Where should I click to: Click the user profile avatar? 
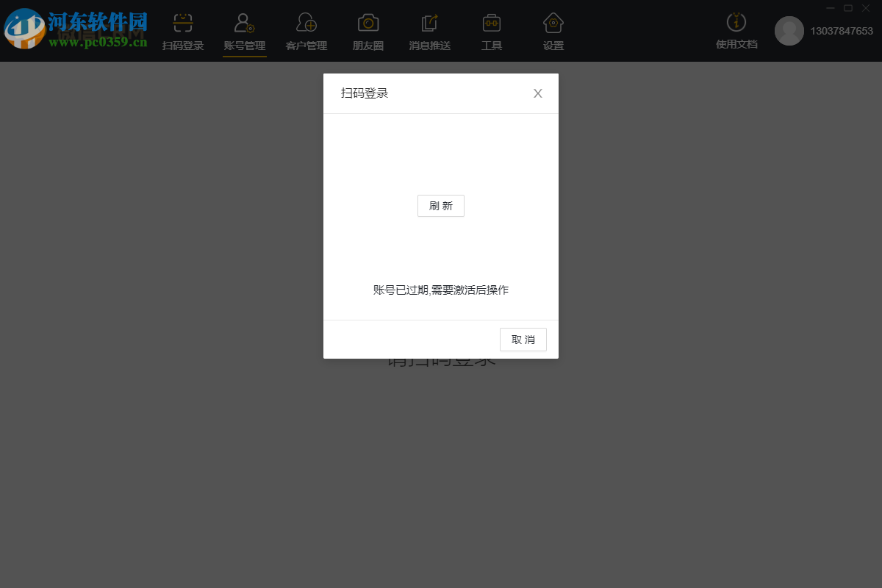tap(789, 31)
